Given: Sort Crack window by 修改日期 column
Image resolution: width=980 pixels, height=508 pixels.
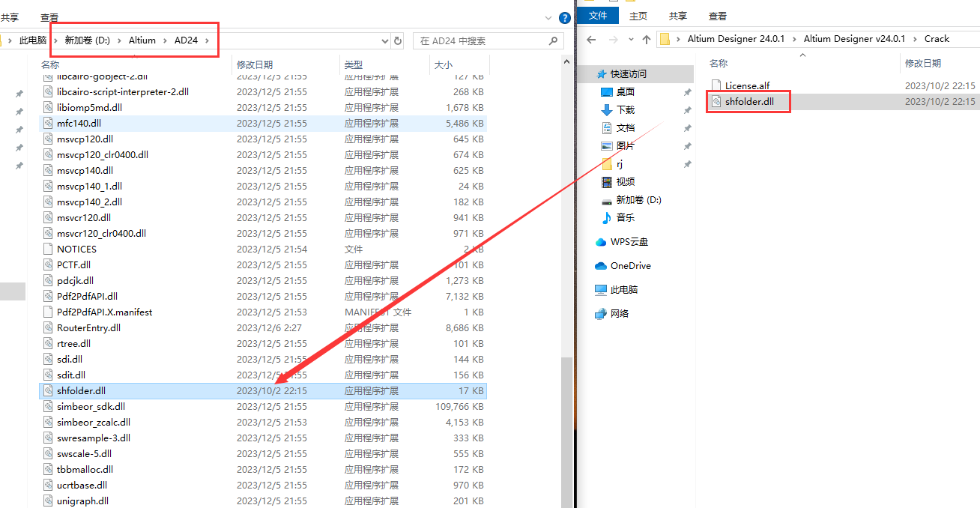Looking at the screenshot, I should [922, 64].
